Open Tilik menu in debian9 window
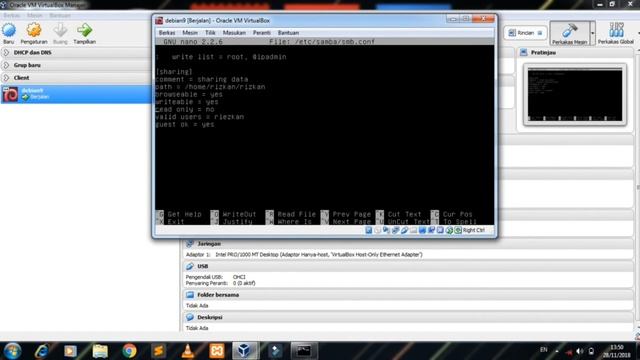Image resolution: width=640 pixels, height=360 pixels. click(210, 33)
